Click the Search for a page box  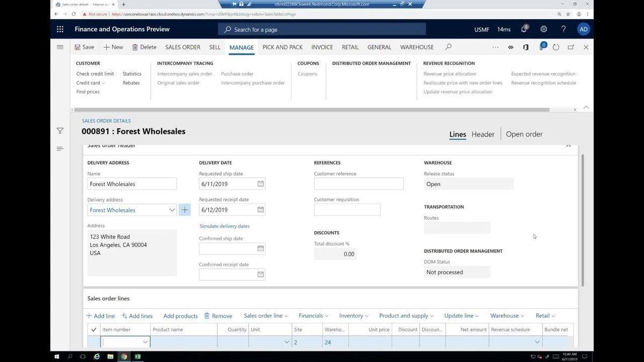322,29
